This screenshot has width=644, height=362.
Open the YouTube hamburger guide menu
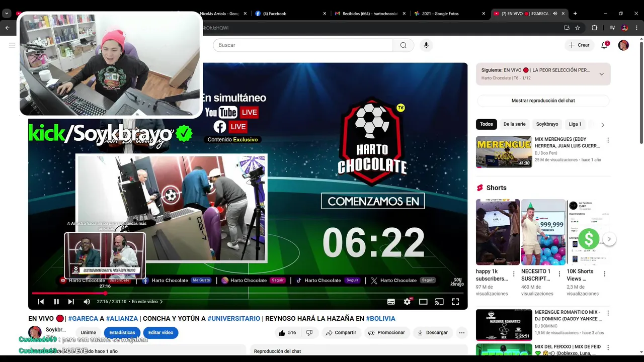click(x=12, y=45)
